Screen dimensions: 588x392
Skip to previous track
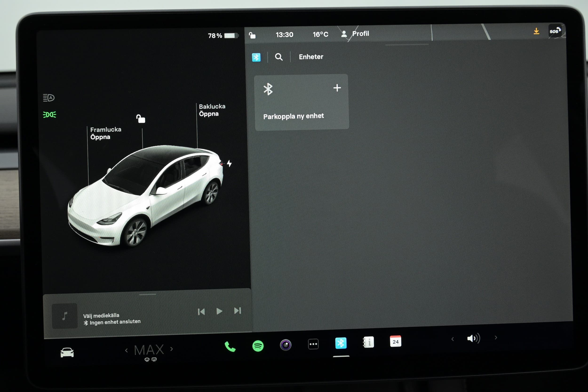pos(201,312)
